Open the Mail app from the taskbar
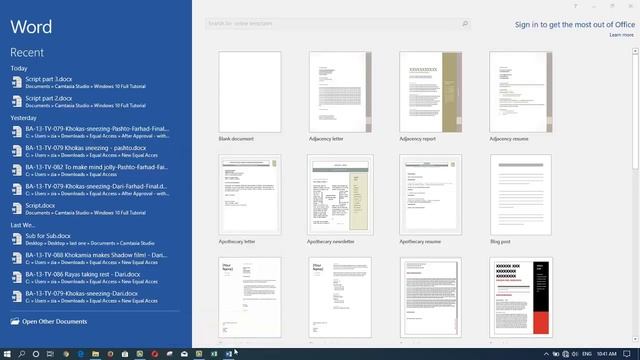The height and width of the screenshot is (360, 640). pyautogui.click(x=184, y=354)
